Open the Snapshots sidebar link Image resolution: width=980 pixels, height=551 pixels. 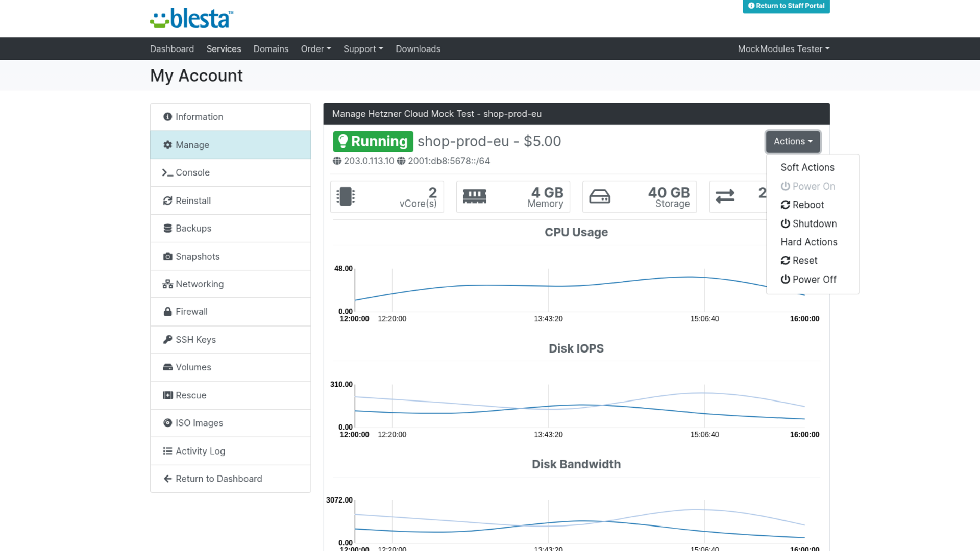click(x=231, y=256)
